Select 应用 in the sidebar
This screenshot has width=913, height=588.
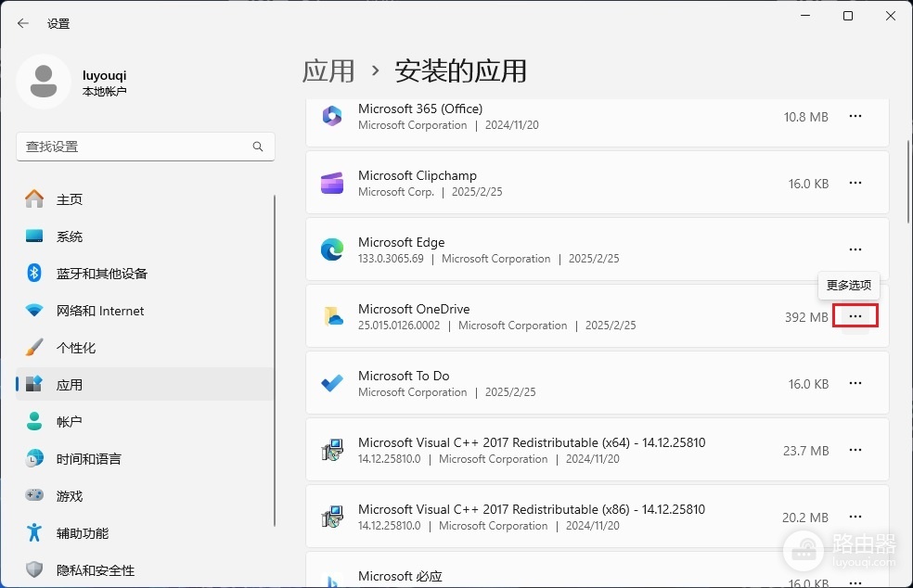(x=146, y=384)
